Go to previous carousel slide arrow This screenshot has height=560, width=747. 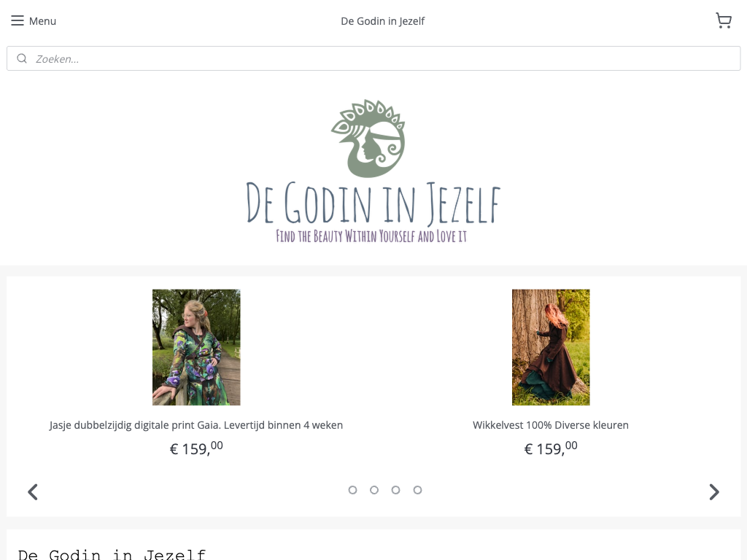pyautogui.click(x=32, y=492)
